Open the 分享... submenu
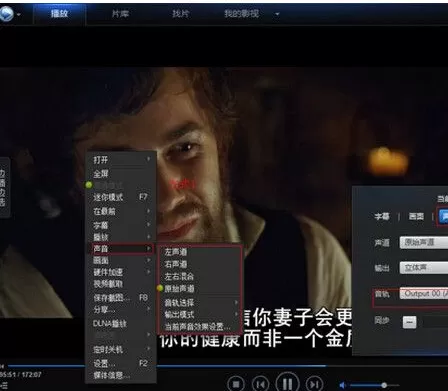The image size is (448, 391). (121, 309)
